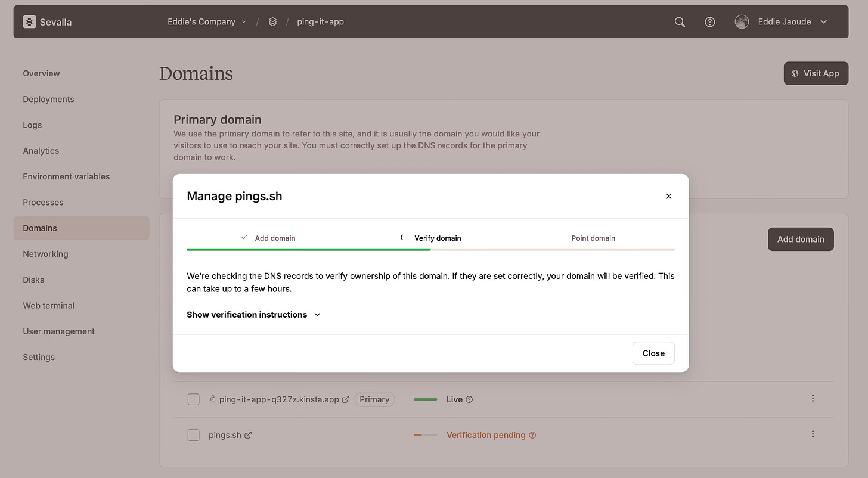Screen dimensions: 868x478
Task: Click the info icon beside Verification pending
Action: tap(533, 435)
